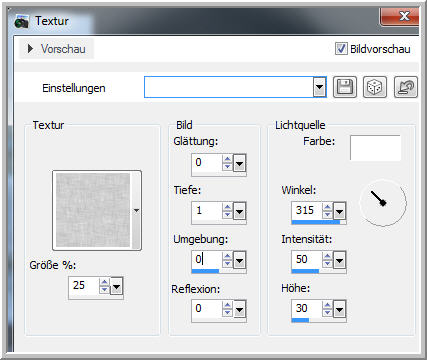Viewport: 427px width, 360px height.
Task: Click the Glättung spinner arrows
Action: click(228, 163)
